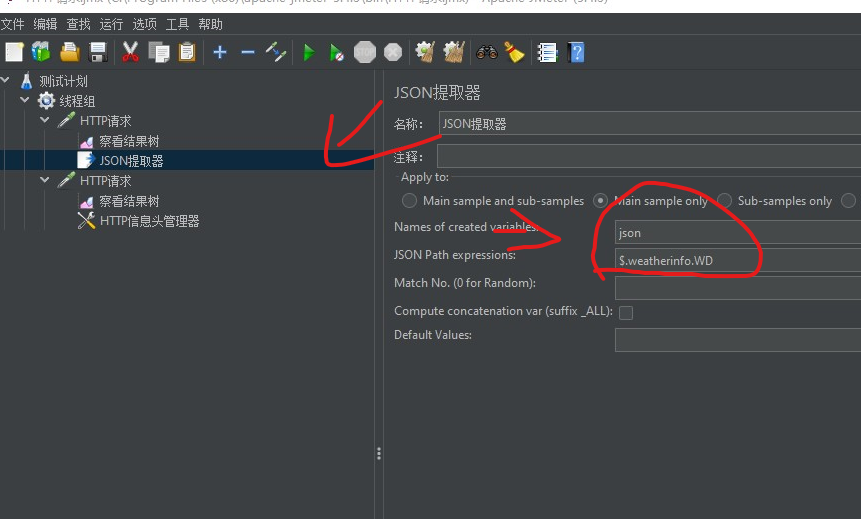Edit Names of created variables field
Screen dimensions: 861x519
pyautogui.click(x=738, y=232)
